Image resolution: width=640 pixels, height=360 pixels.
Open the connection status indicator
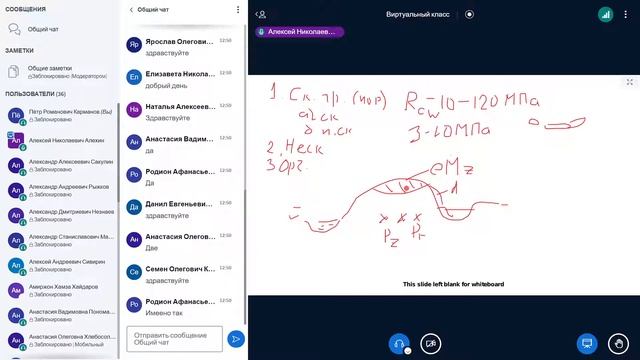coord(606,15)
